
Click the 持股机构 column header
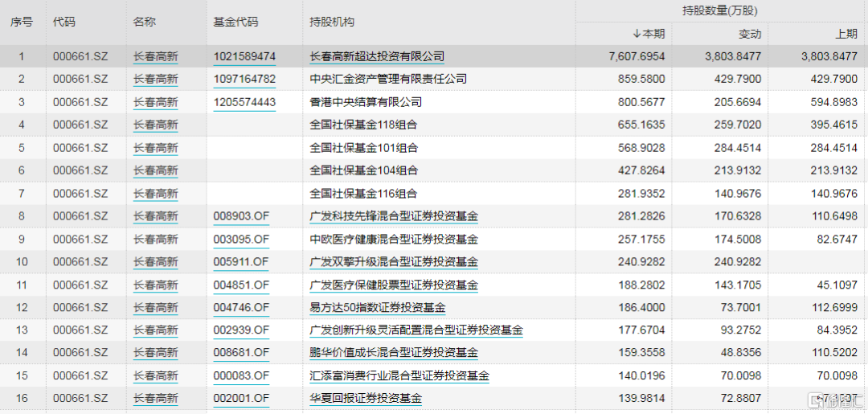coord(332,23)
